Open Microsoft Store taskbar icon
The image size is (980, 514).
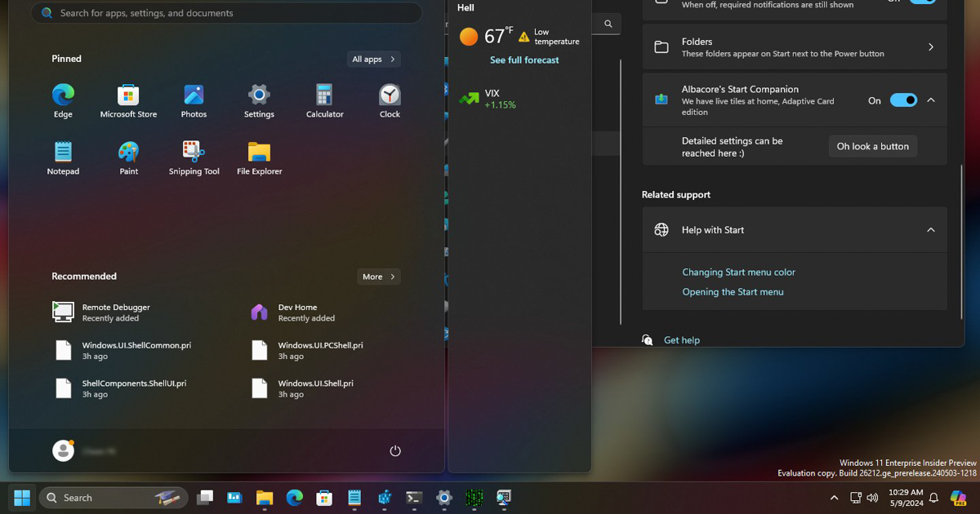click(324, 497)
